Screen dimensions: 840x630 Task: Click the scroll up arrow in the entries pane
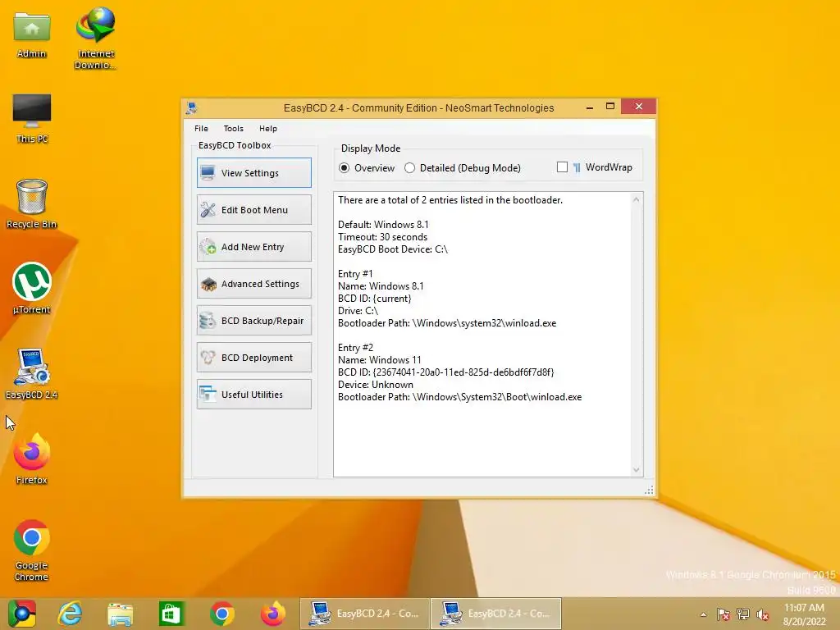tap(636, 200)
